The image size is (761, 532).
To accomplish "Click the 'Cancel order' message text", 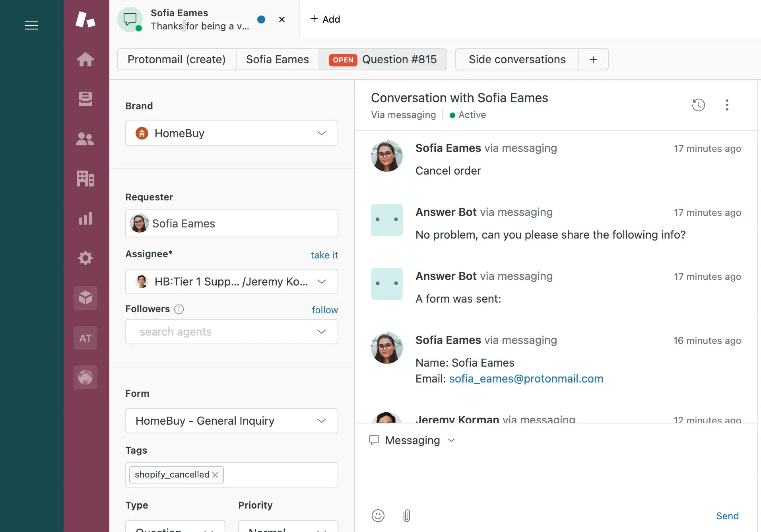I will [448, 171].
